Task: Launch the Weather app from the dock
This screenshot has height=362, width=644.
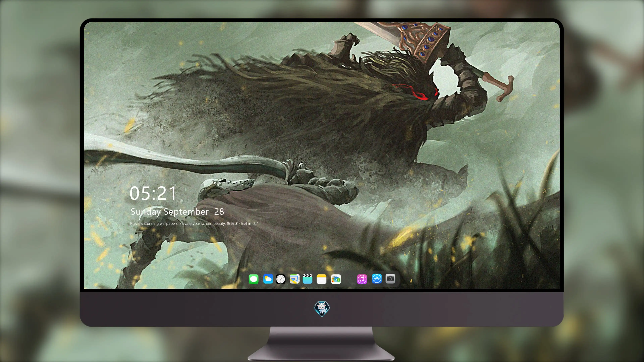Action: (268, 279)
